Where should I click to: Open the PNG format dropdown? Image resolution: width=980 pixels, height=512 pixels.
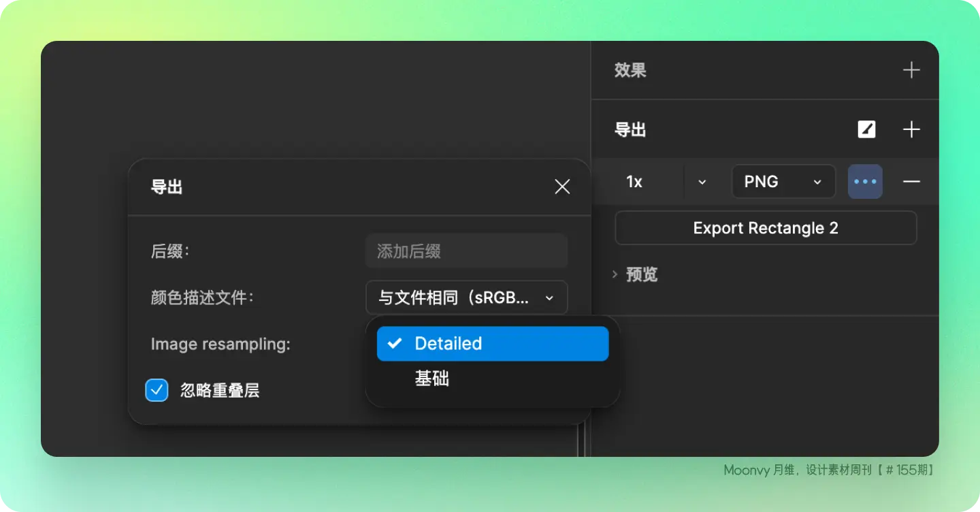coord(783,182)
